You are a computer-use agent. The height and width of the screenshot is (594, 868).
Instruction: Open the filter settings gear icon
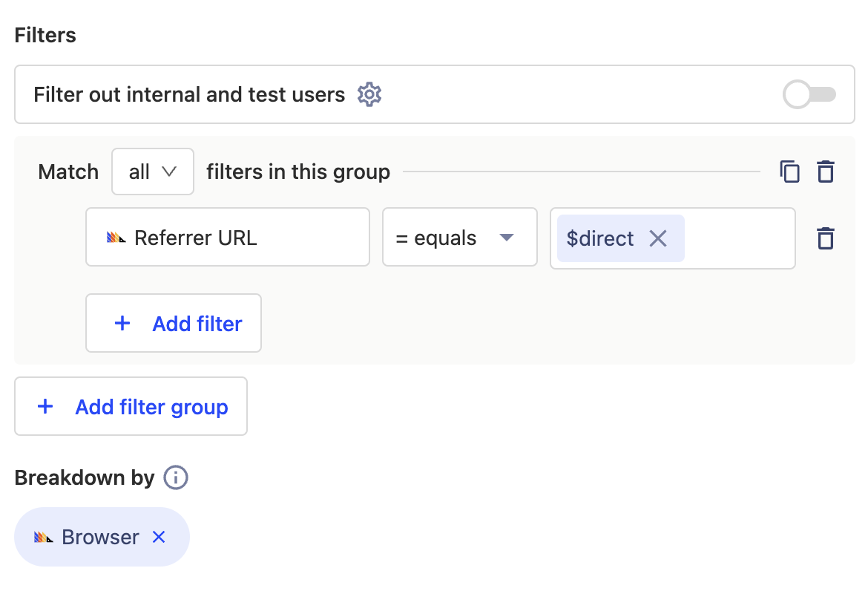click(x=369, y=94)
